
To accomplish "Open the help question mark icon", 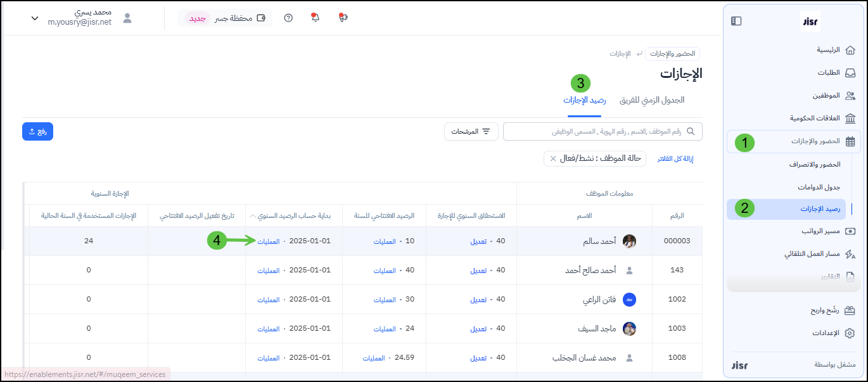I will click(x=288, y=18).
